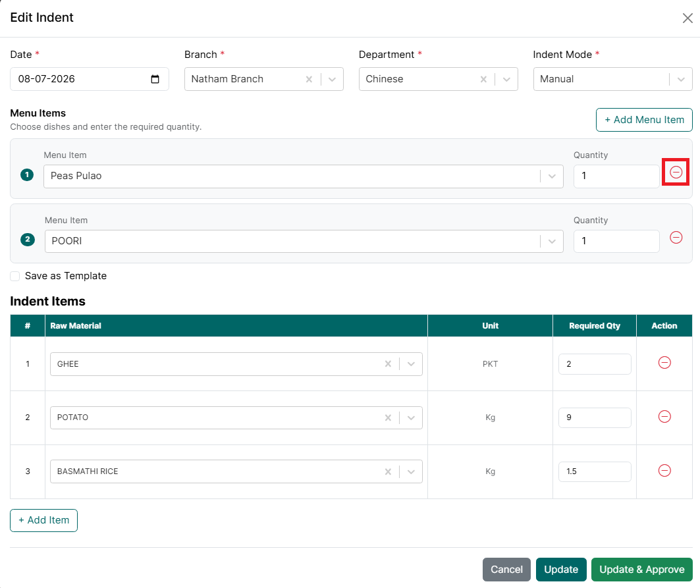The width and height of the screenshot is (700, 588).
Task: Click the Add Item button
Action: [x=43, y=521]
